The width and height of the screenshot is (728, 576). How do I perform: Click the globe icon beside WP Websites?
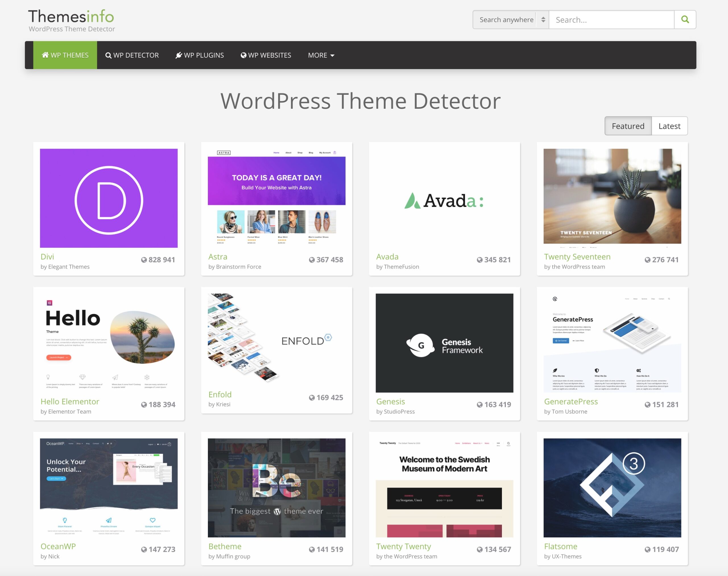pos(243,55)
